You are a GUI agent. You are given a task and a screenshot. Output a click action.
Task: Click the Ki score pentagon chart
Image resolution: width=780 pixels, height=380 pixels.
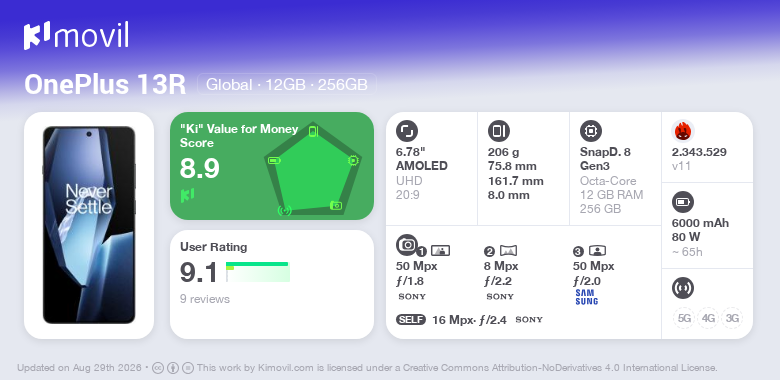point(312,170)
